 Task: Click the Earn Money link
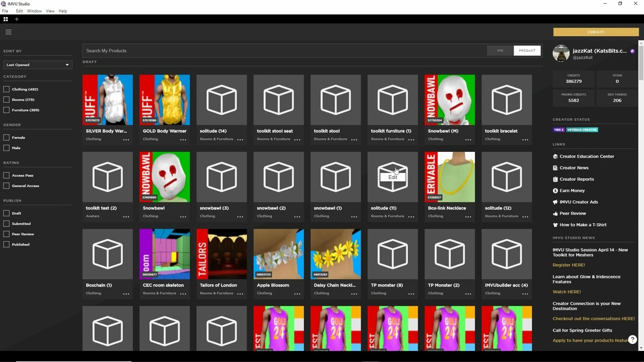click(572, 191)
